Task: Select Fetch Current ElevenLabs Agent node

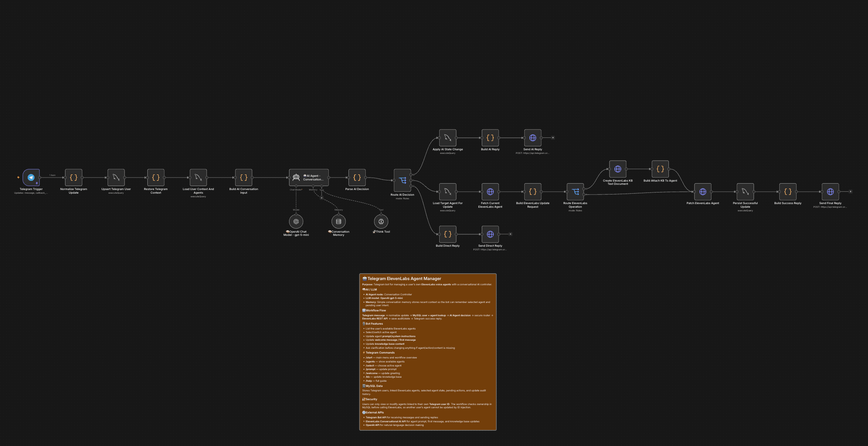Action: tap(490, 192)
